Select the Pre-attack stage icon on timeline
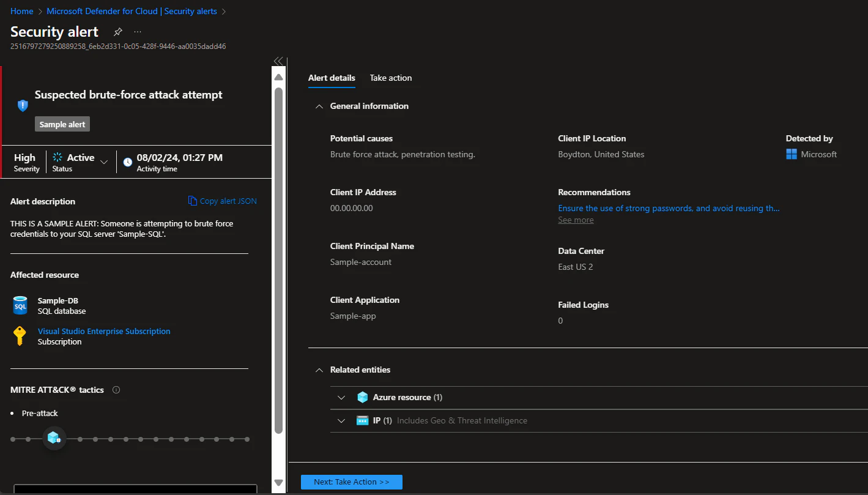868x495 pixels. [x=54, y=439]
